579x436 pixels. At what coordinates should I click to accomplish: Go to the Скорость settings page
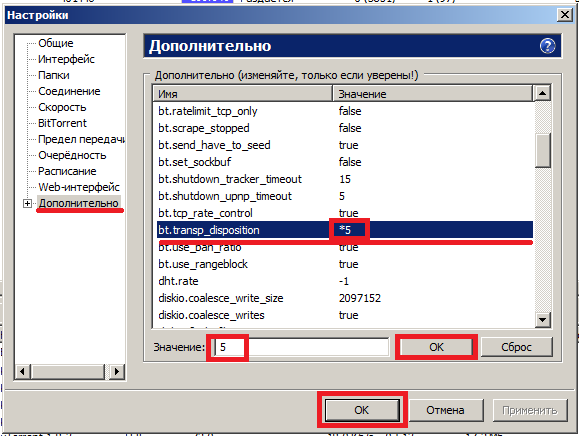62,107
